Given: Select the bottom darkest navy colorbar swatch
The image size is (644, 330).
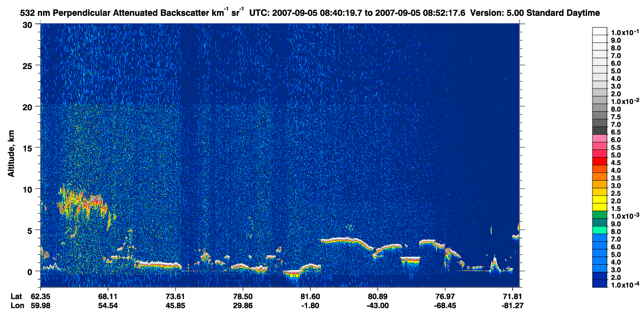Looking at the screenshot, I should click(x=599, y=283).
